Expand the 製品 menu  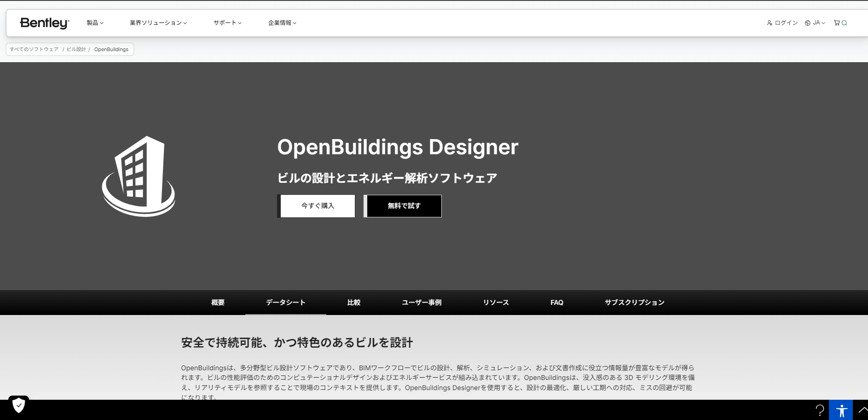pos(95,23)
